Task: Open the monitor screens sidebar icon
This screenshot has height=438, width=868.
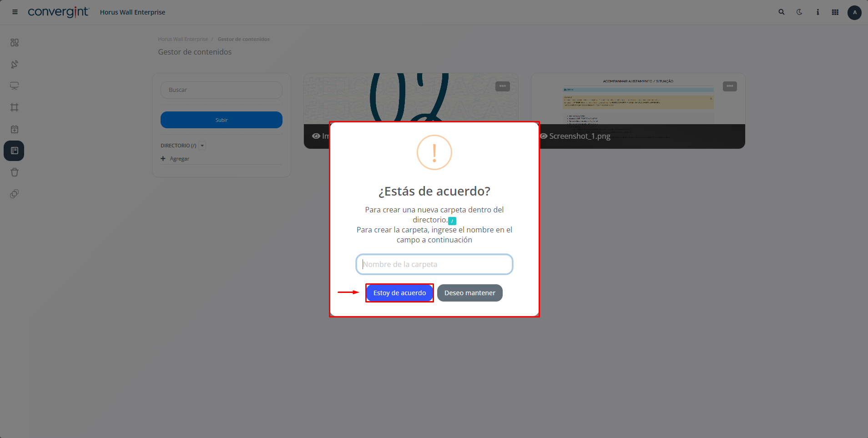Action: [15, 86]
